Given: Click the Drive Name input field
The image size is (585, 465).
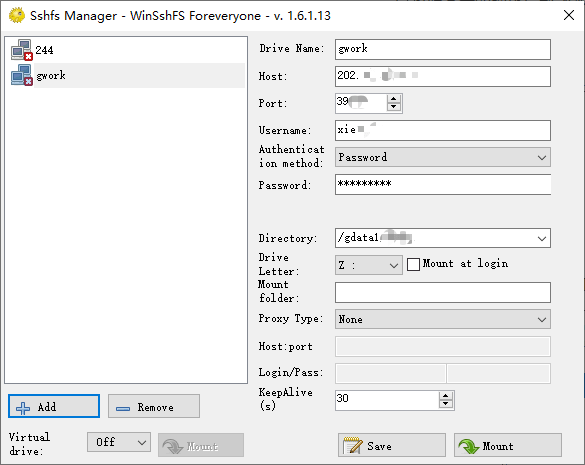Looking at the screenshot, I should 442,49.
